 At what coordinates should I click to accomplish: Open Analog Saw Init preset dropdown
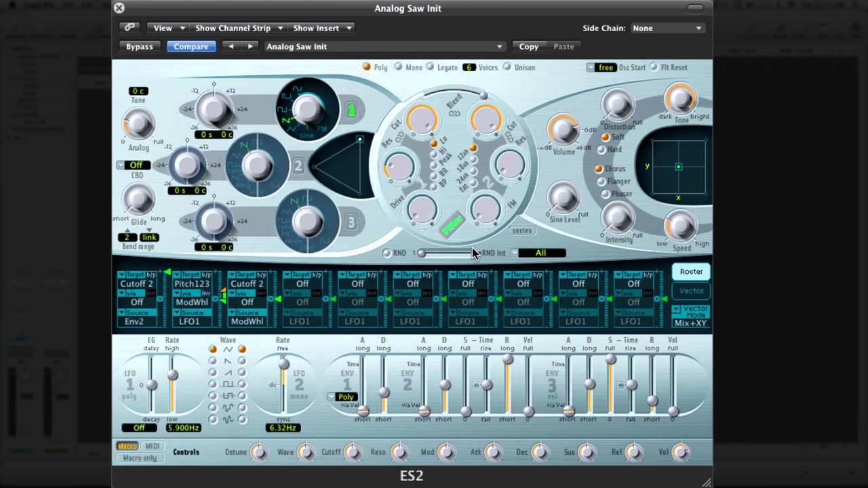coord(384,46)
